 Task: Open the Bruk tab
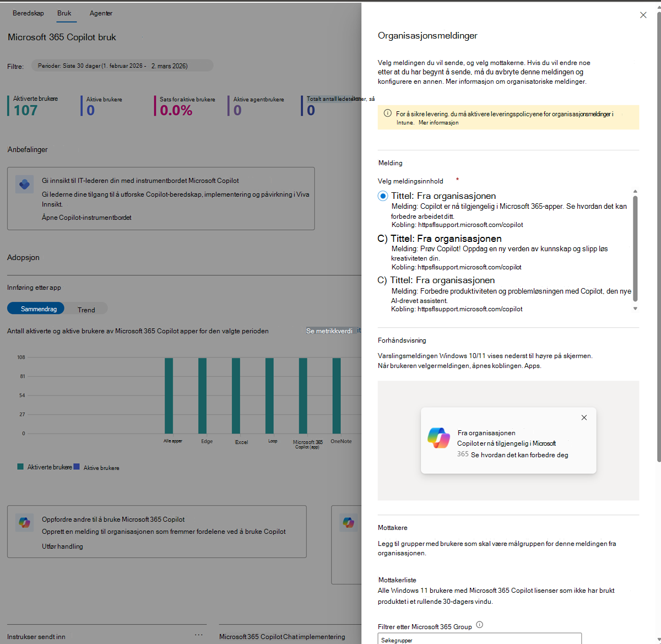point(64,13)
